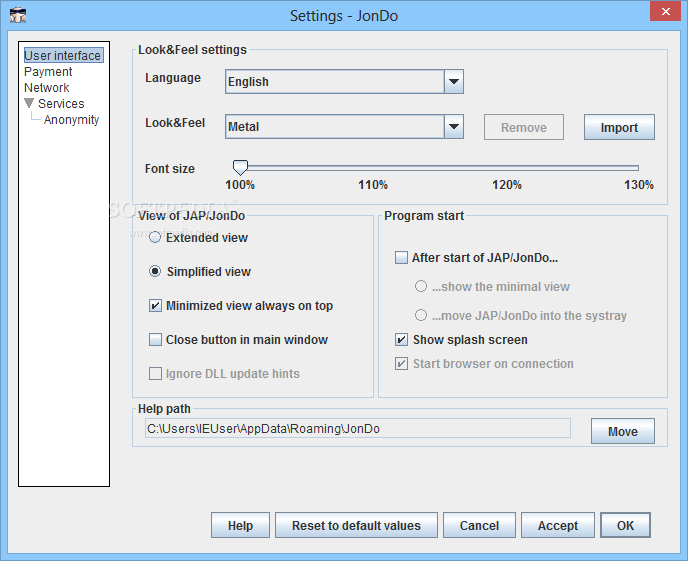Import a new Look&Feel
688x561 pixels.
click(619, 127)
